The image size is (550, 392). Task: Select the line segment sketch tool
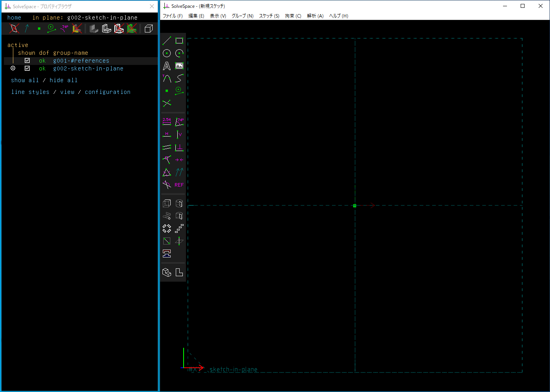(x=167, y=41)
